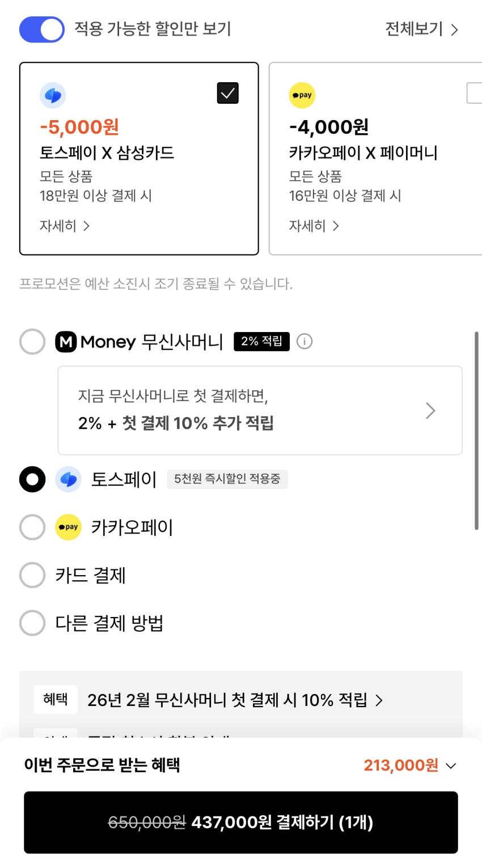Open 전체보기 to view all discounts

(421, 29)
